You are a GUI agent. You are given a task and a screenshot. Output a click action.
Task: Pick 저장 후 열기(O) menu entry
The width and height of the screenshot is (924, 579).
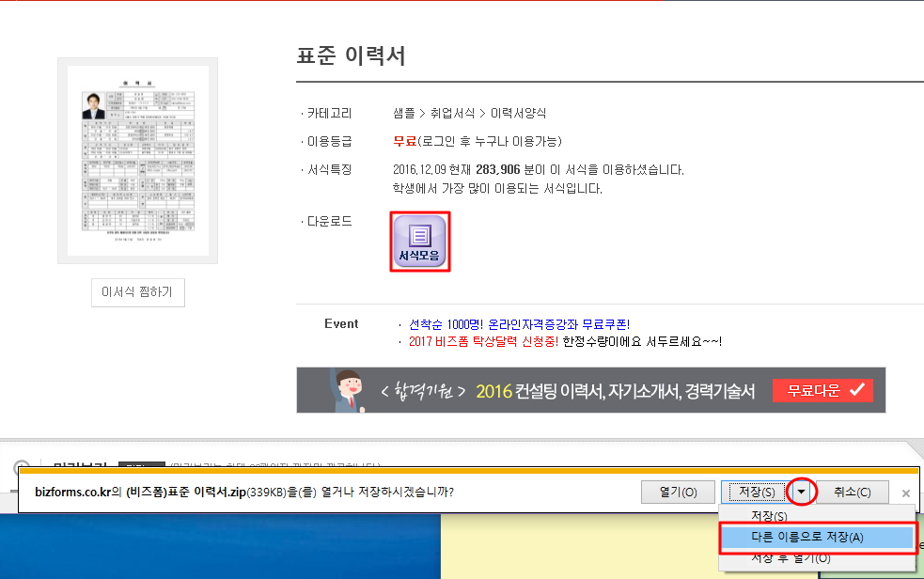[790, 558]
